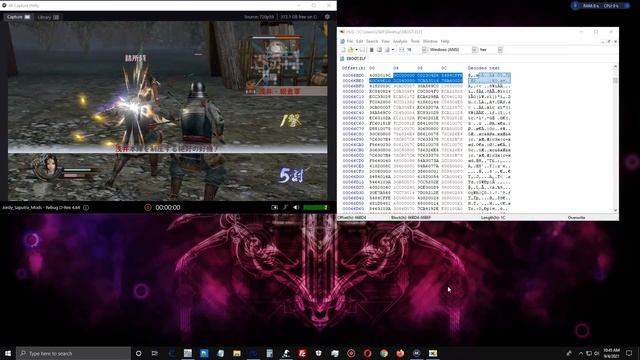Click the Open disk icon in HxD

379,50
